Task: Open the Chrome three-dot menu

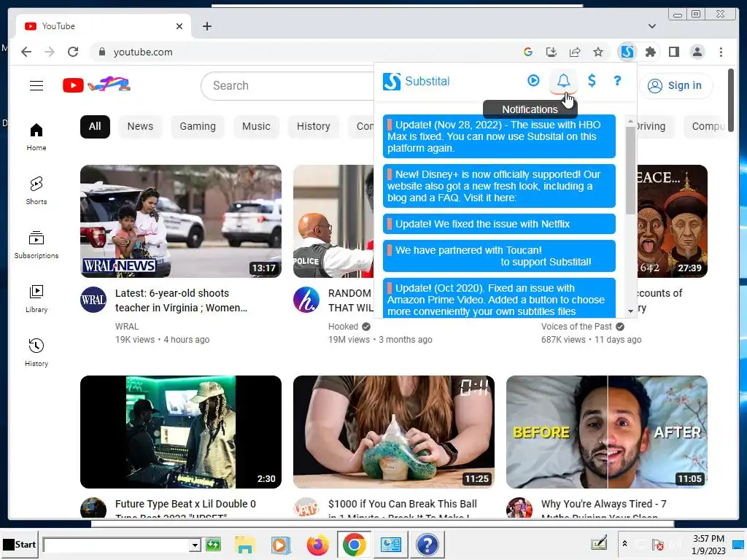Action: [721, 52]
